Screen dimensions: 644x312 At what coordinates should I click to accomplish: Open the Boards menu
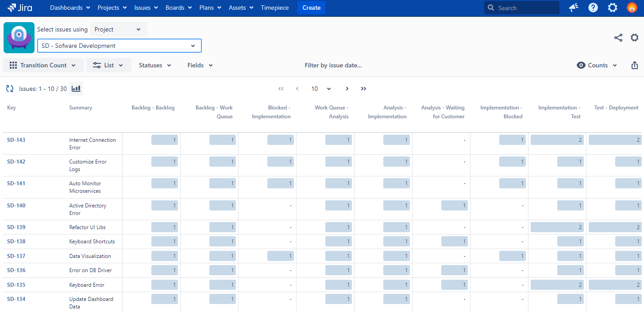[x=178, y=8]
